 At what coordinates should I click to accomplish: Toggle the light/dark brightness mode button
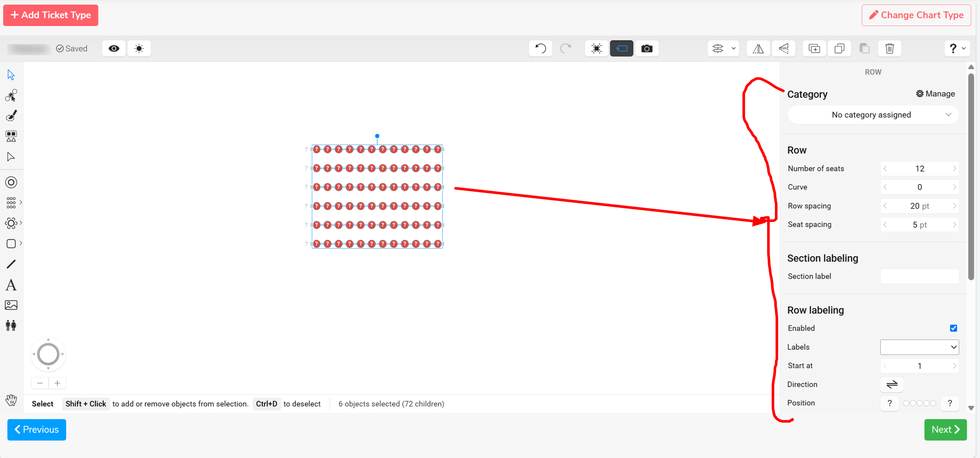click(x=139, y=48)
